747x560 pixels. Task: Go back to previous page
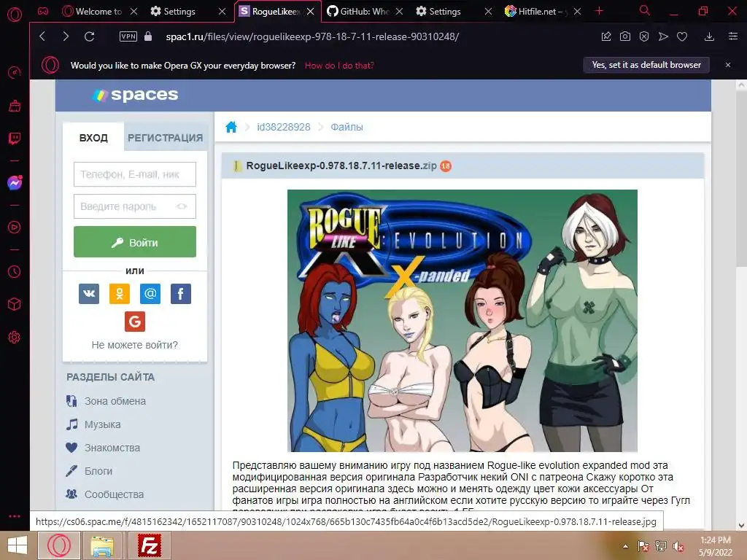[x=42, y=36]
